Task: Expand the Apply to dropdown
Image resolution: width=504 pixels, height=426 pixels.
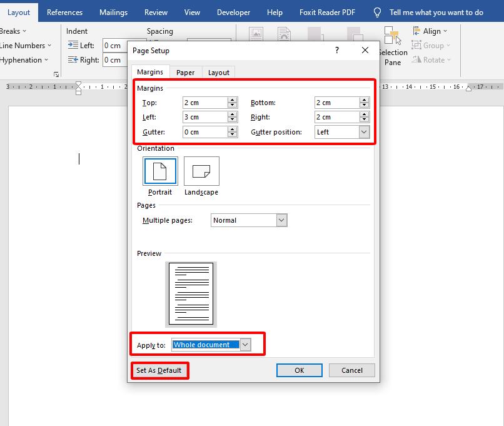Action: point(245,345)
